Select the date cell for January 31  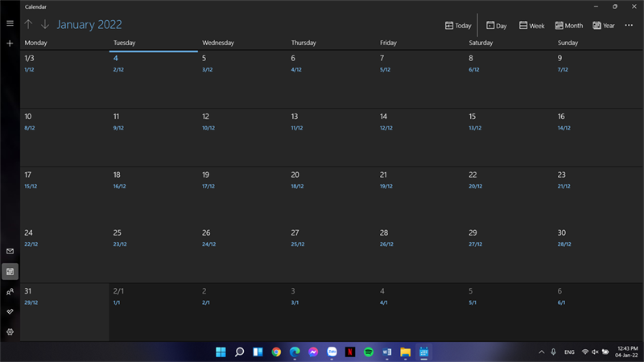tap(64, 312)
